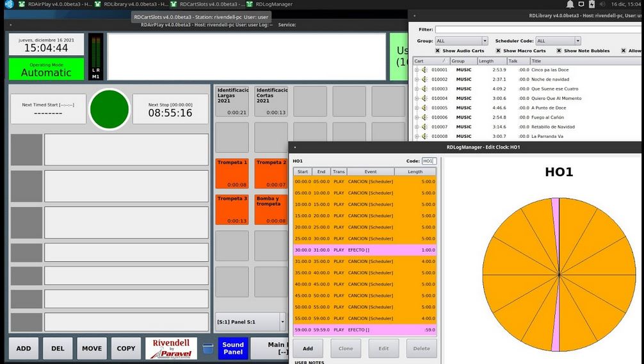
Task: Click the speaker icon of cart 010004
Action: pyautogui.click(x=424, y=98)
